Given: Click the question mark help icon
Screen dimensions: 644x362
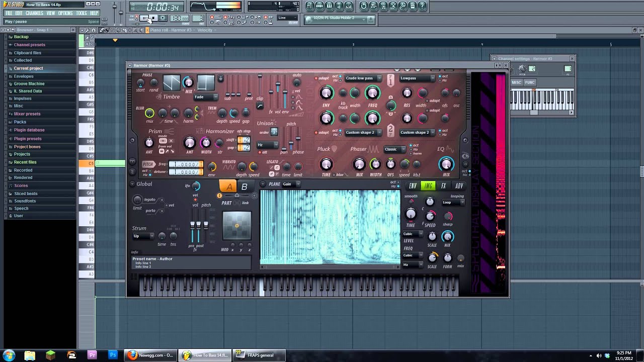Looking at the screenshot, I should click(422, 6).
